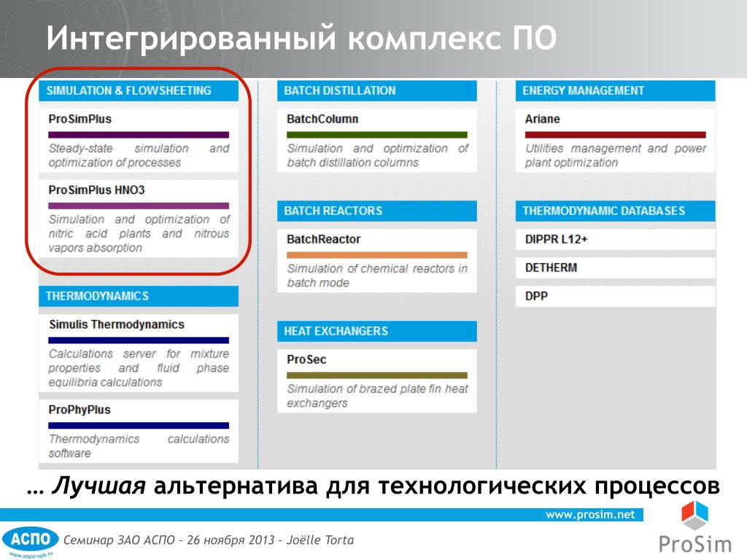Select the BATCH REACTORS header
This screenshot has height=560, width=747.
tap(377, 211)
